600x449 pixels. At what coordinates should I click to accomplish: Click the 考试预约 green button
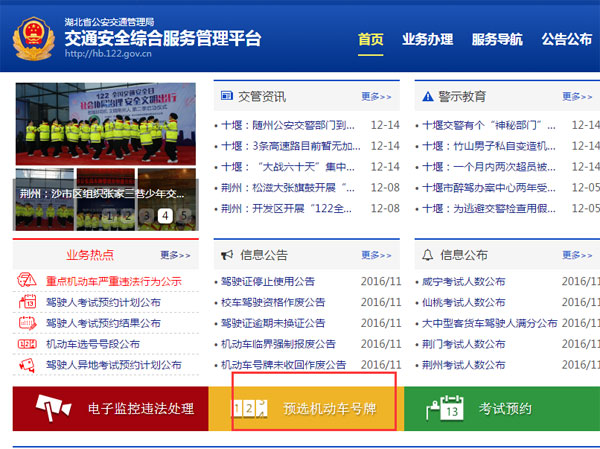502,408
